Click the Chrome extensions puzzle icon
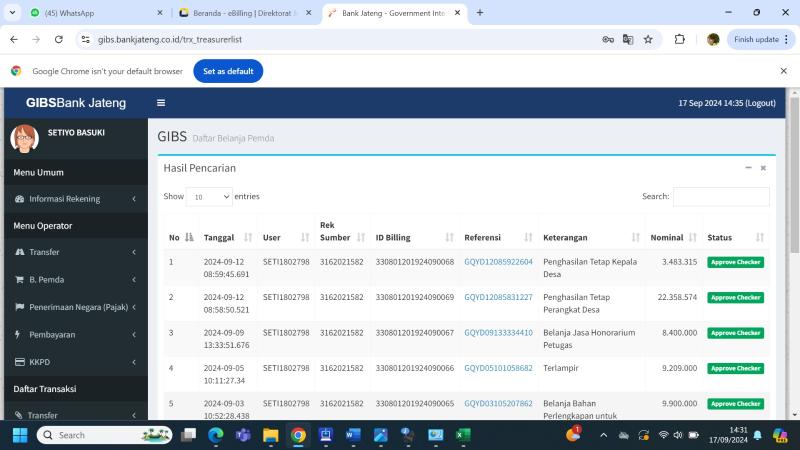This screenshot has height=450, width=800. coord(680,39)
